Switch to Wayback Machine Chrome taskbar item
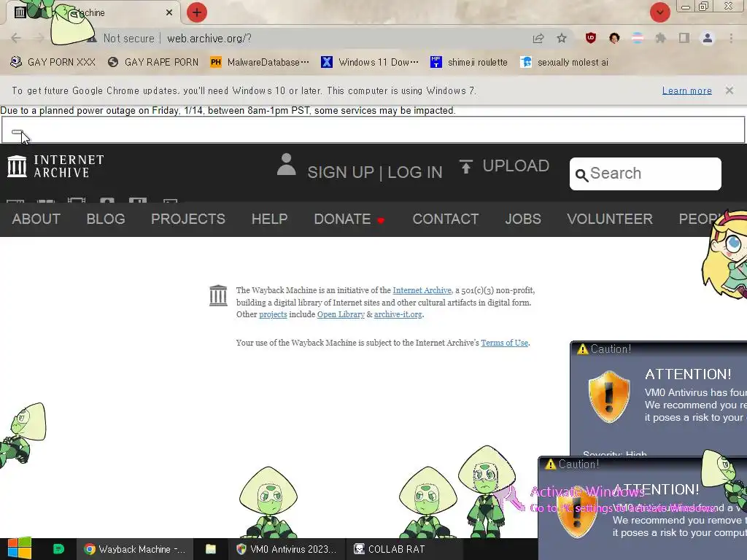 [x=134, y=549]
